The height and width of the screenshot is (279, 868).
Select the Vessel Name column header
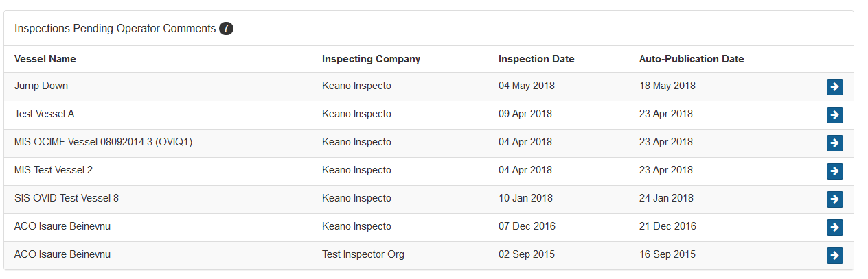pyautogui.click(x=45, y=59)
